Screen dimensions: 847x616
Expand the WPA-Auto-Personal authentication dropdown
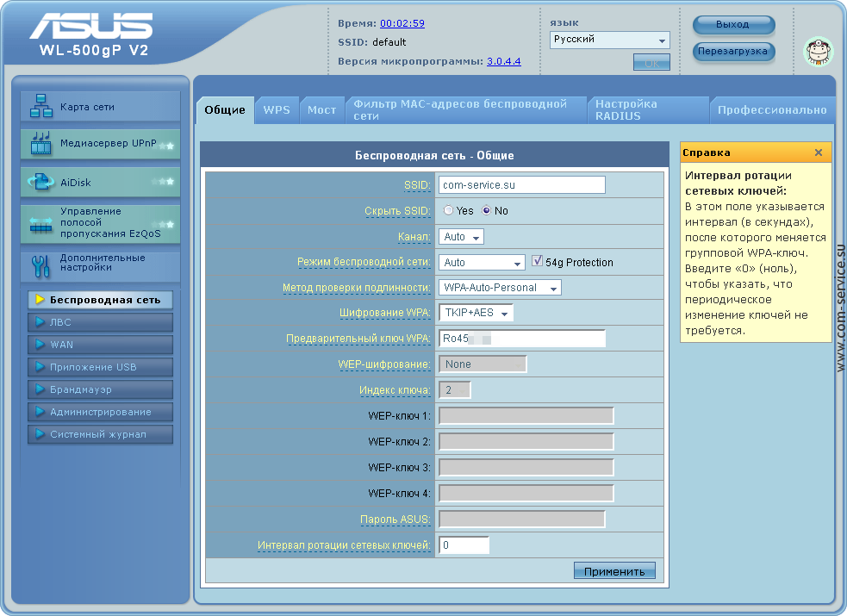point(500,288)
